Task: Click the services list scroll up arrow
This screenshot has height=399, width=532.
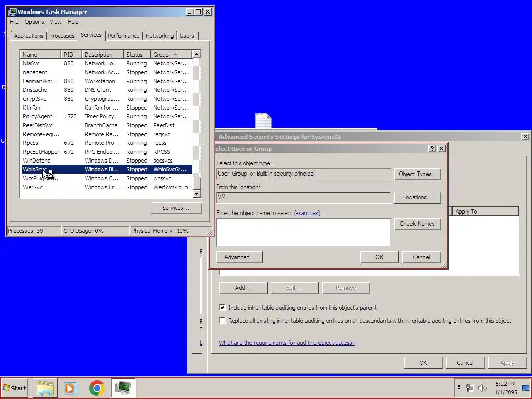Action: point(197,54)
